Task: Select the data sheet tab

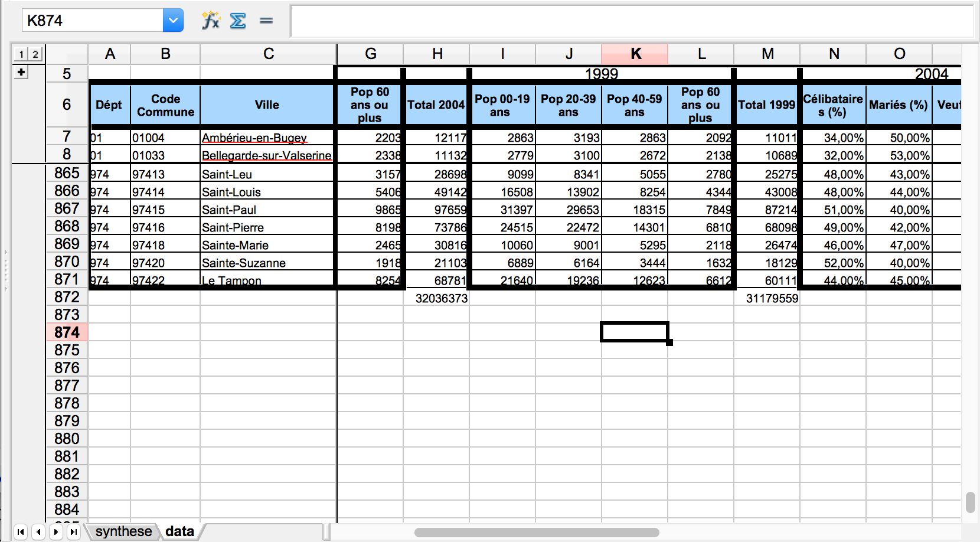Action: [x=179, y=531]
